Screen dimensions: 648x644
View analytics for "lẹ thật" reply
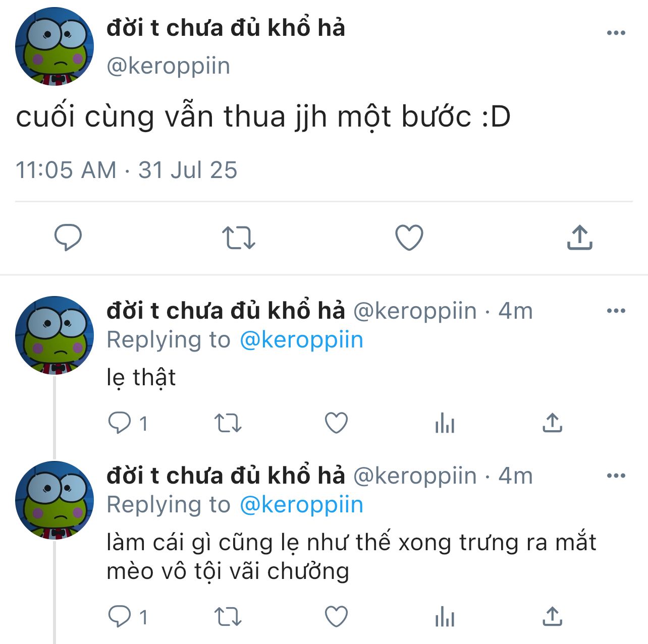click(x=445, y=423)
